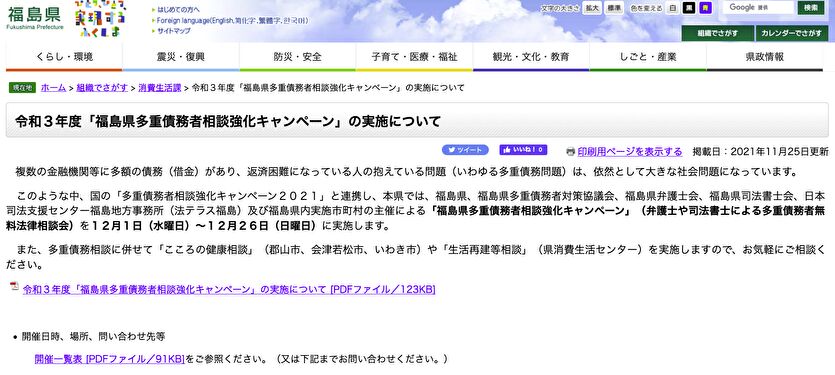The height and width of the screenshot is (375, 835).
Task: Open the くらし・環境 menu tab
Action: 64,57
